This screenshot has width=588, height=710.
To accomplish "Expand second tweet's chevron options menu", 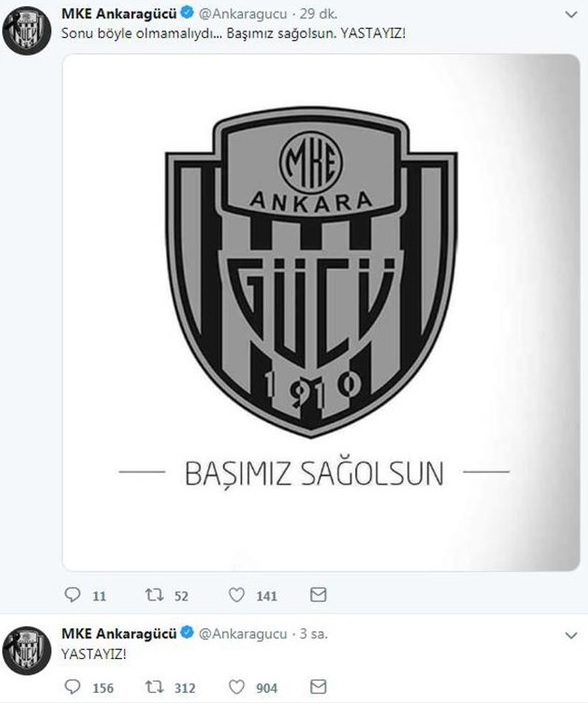I will click(571, 635).
